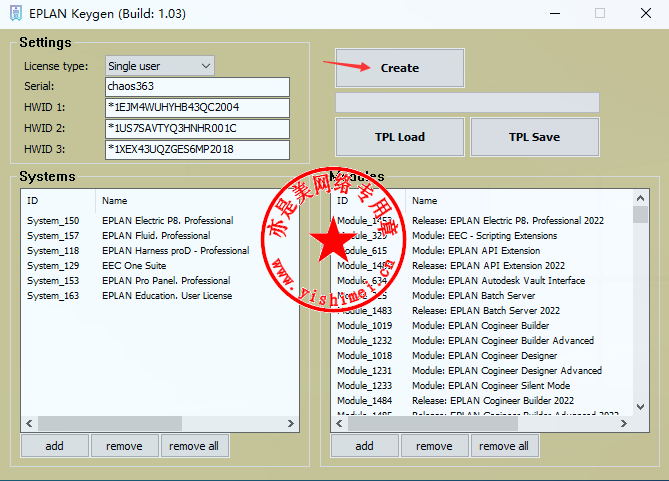
Task: Click remove all under Systems
Action: pyautogui.click(x=195, y=446)
